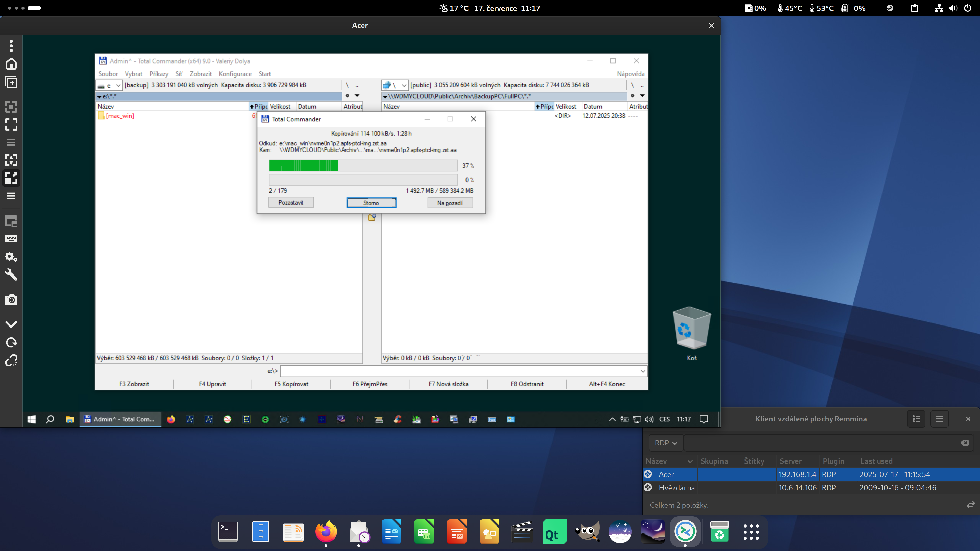Open File Explorer in Windows taskbar
This screenshot has height=551, width=980.
click(70, 419)
